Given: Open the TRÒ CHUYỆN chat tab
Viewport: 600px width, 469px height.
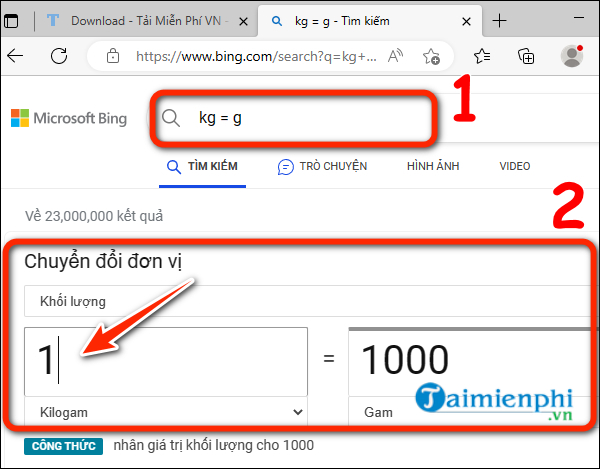Looking at the screenshot, I should 322,166.
